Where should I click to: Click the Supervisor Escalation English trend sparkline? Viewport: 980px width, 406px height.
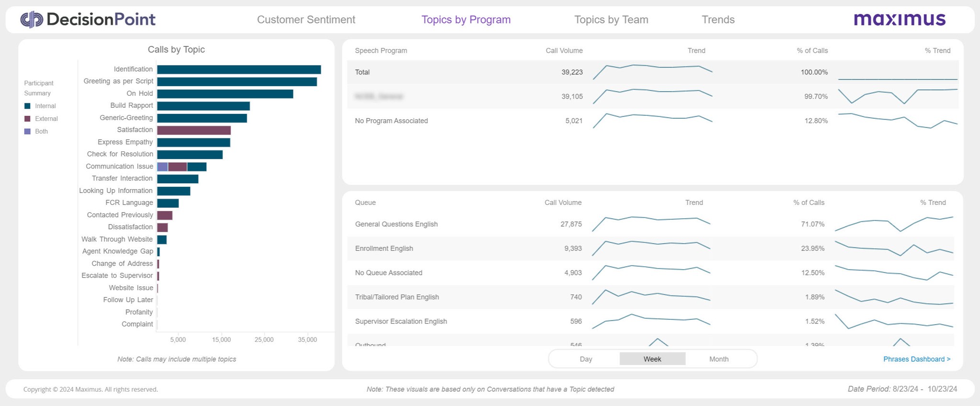pyautogui.click(x=651, y=321)
